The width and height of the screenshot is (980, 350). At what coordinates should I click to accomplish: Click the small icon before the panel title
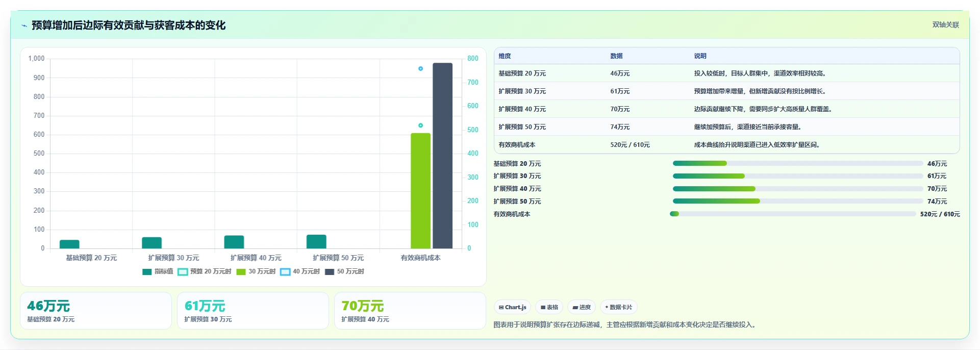(24, 26)
